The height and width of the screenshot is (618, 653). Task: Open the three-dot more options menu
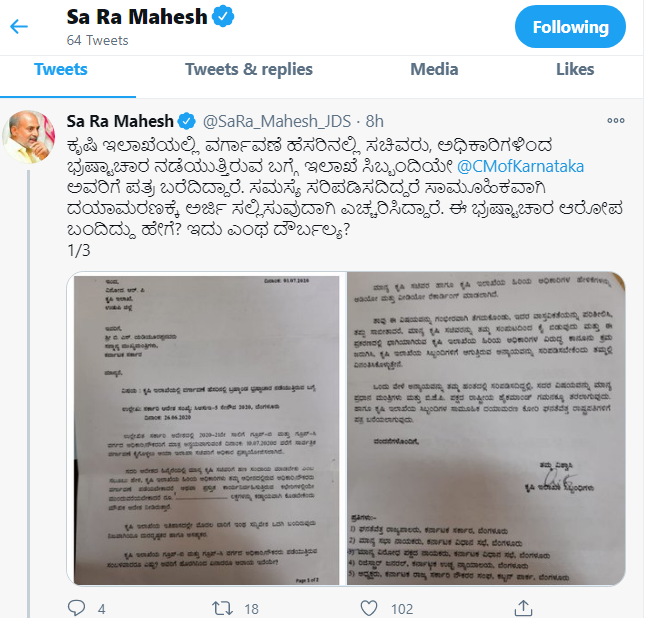(x=616, y=120)
